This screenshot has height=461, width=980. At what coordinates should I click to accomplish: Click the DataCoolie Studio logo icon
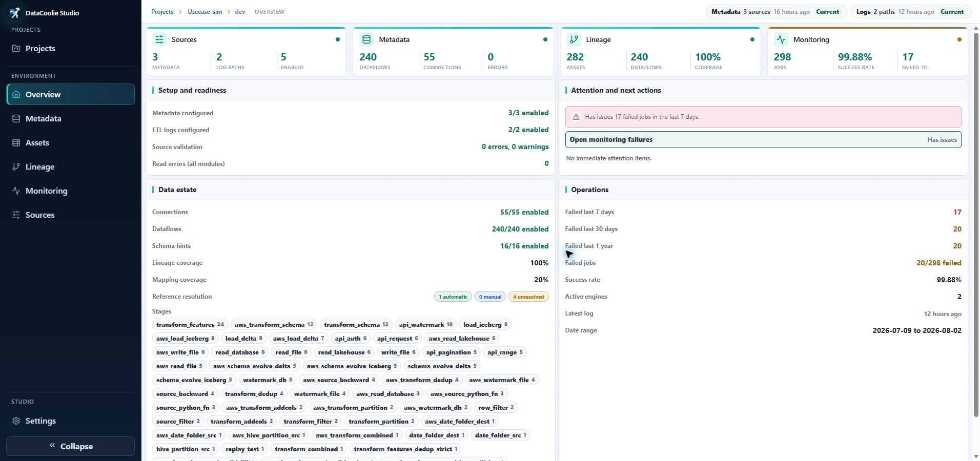(15, 13)
